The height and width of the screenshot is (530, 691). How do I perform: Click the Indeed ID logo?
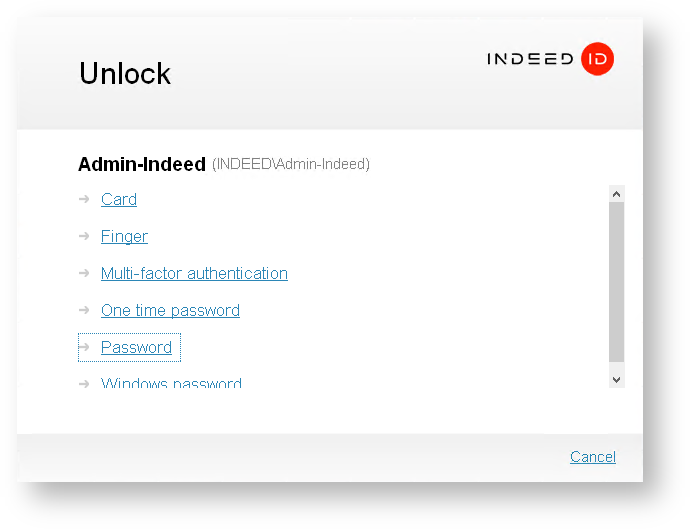(550, 59)
